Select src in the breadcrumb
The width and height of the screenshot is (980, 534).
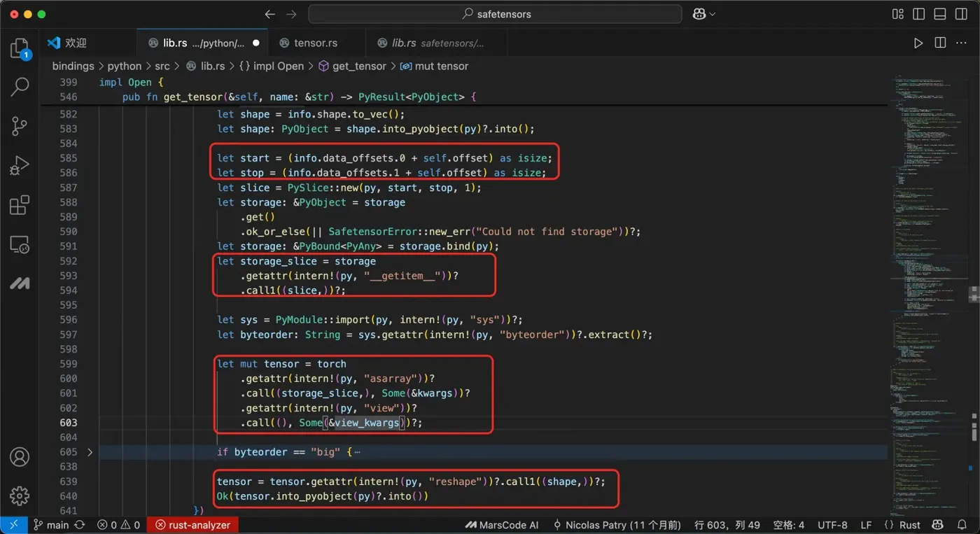(x=162, y=66)
